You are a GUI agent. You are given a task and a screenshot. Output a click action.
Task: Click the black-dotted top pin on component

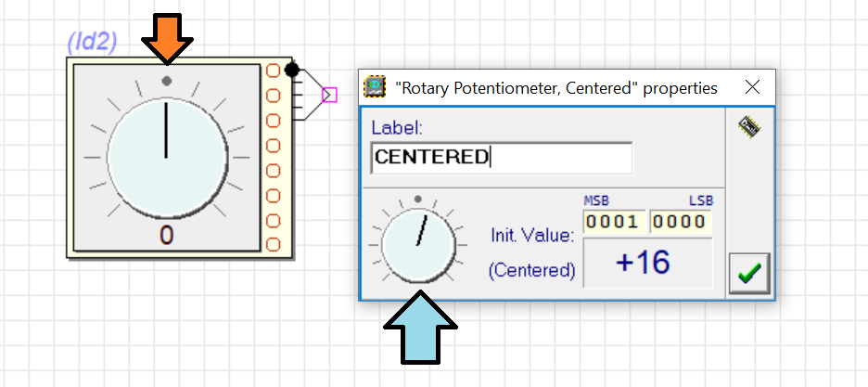click(x=292, y=71)
